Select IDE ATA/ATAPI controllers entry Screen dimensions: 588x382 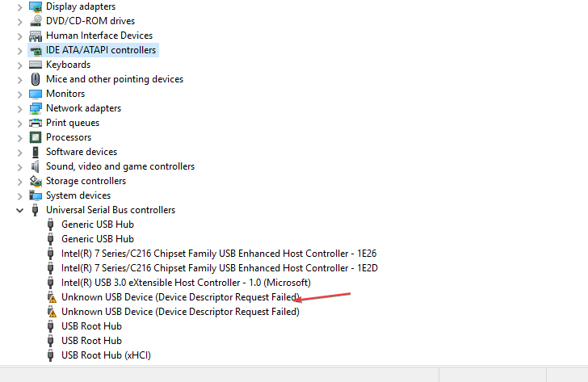pyautogui.click(x=101, y=50)
